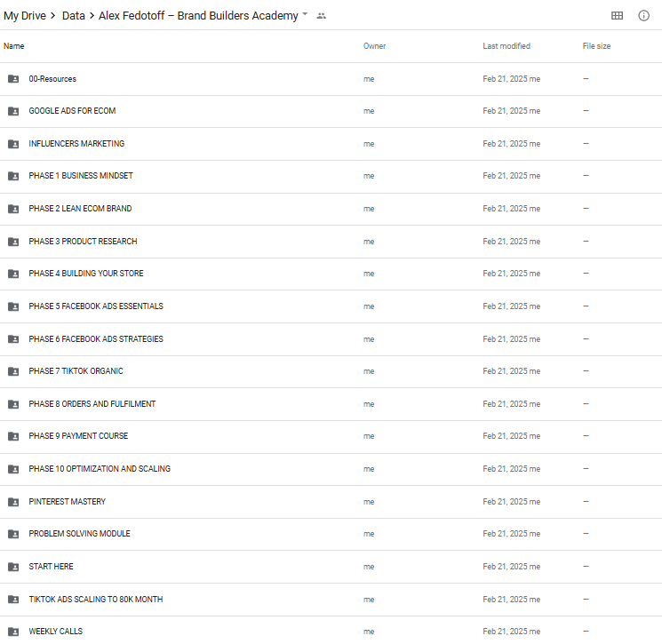Sort by Last modified column header
This screenshot has height=644, width=662.
pyautogui.click(x=506, y=46)
